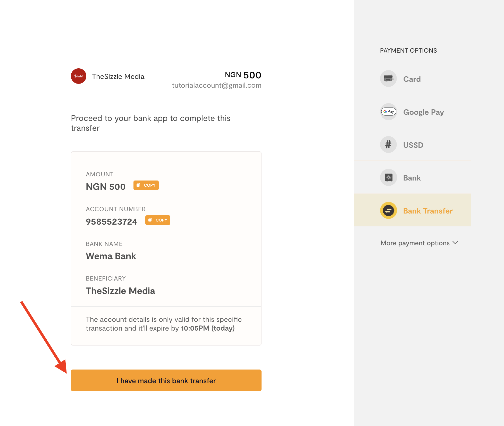Screen dimensions: 504x426
Task: Open the More payment options list
Action: click(x=415, y=243)
